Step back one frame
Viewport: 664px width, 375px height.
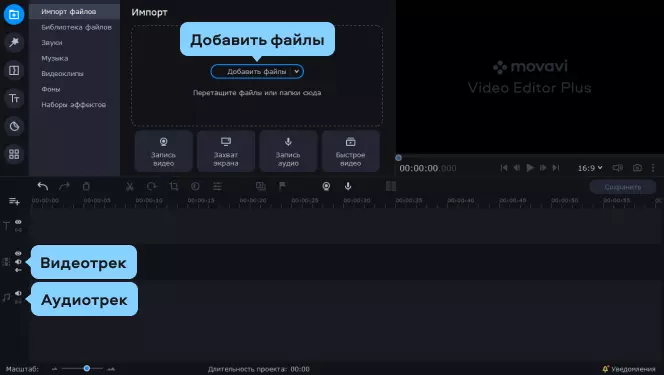[x=517, y=168]
